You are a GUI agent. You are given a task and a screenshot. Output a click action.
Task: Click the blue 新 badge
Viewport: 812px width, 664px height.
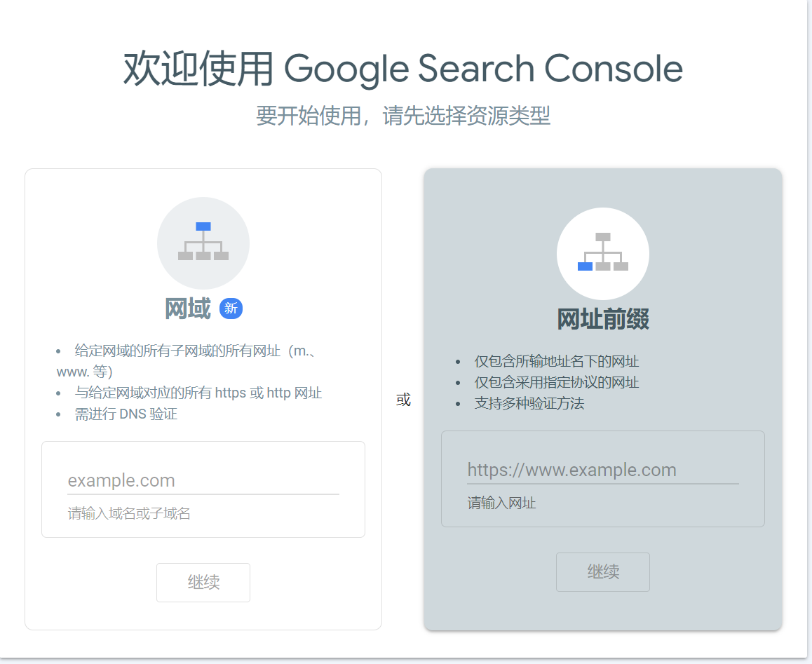pos(231,309)
